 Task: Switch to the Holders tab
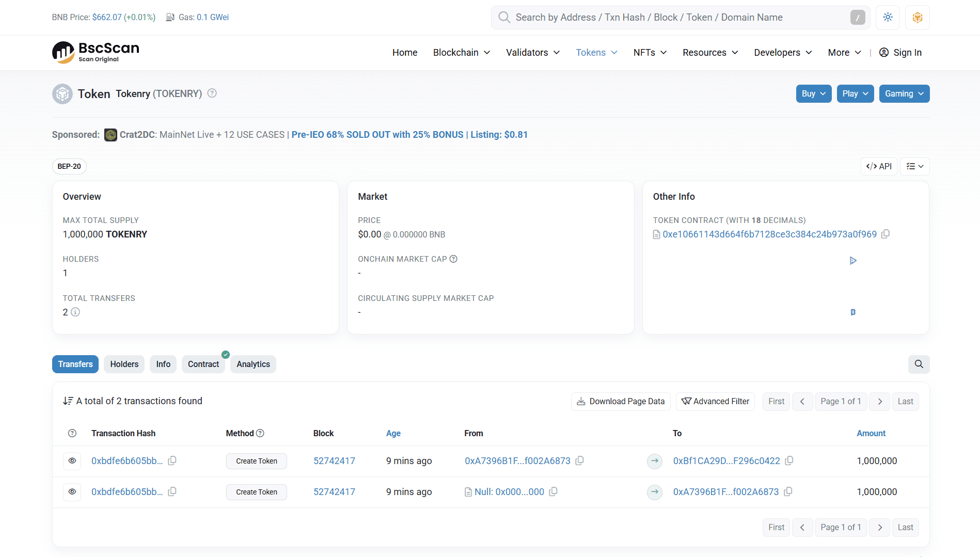pyautogui.click(x=124, y=364)
